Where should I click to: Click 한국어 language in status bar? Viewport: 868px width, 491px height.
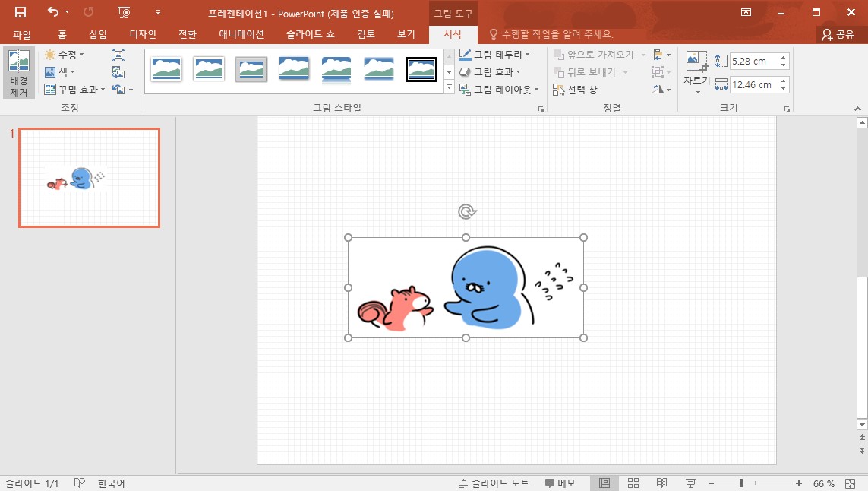[x=112, y=483]
